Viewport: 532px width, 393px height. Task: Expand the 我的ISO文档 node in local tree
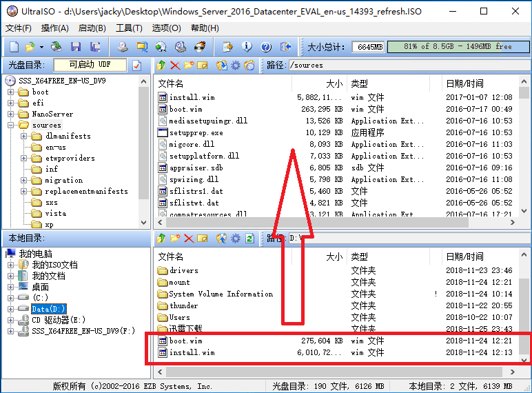10,265
